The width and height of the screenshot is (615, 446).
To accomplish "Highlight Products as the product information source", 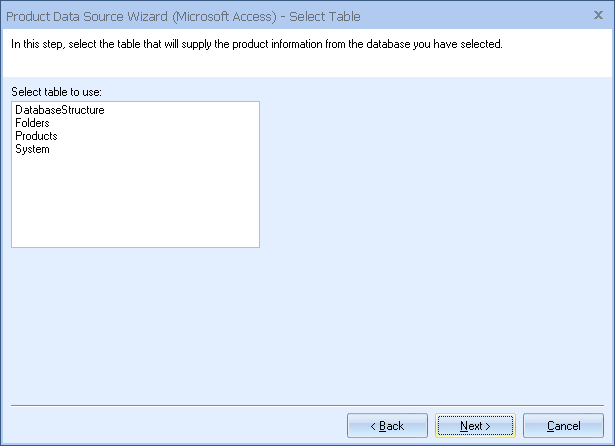I will 37,136.
